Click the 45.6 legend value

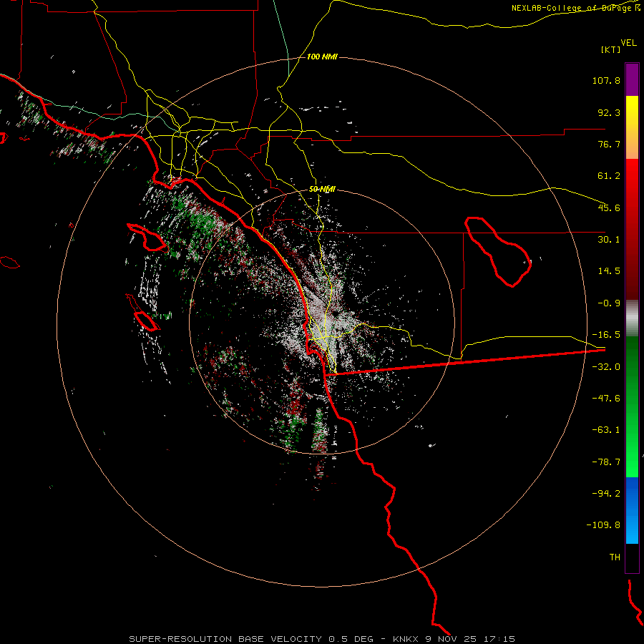609,208
